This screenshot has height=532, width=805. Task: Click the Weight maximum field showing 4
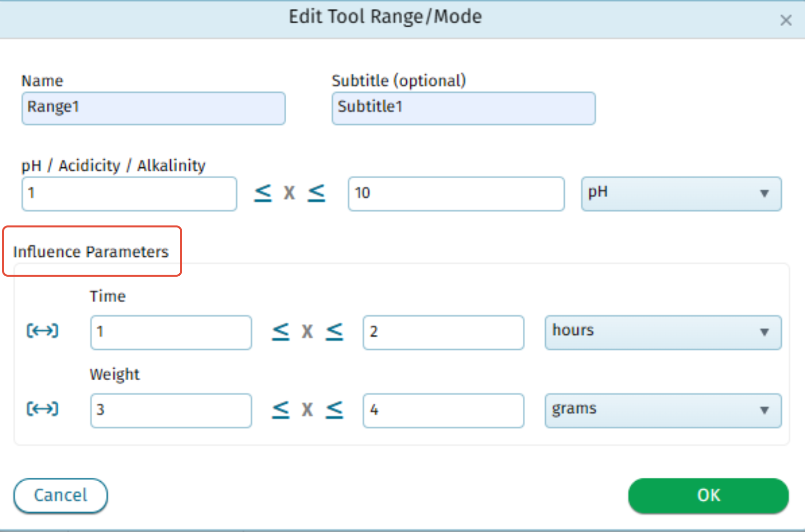click(x=443, y=411)
